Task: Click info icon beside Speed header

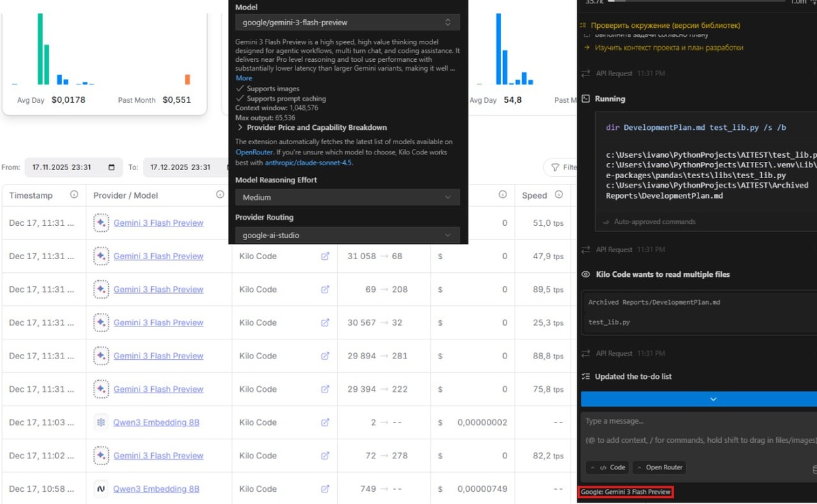Action: (559, 195)
